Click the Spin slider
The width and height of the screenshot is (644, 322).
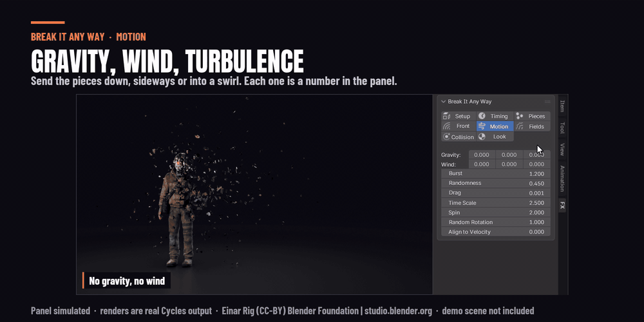[496, 213]
